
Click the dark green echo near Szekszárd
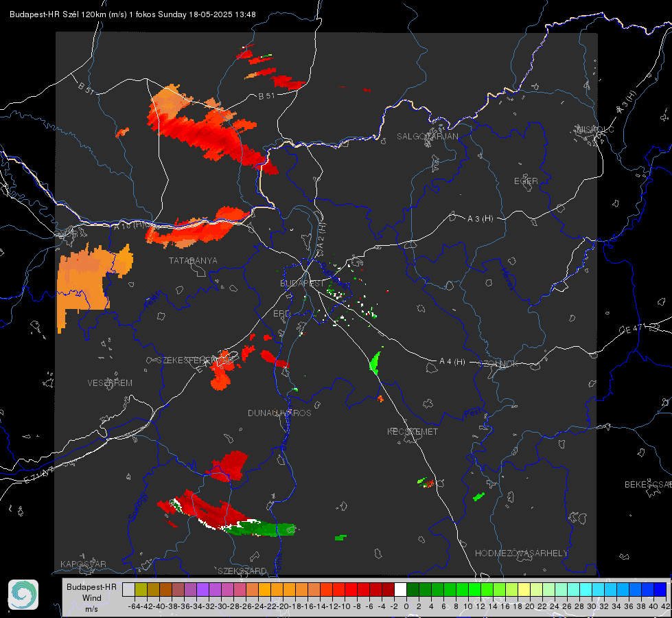262,528
